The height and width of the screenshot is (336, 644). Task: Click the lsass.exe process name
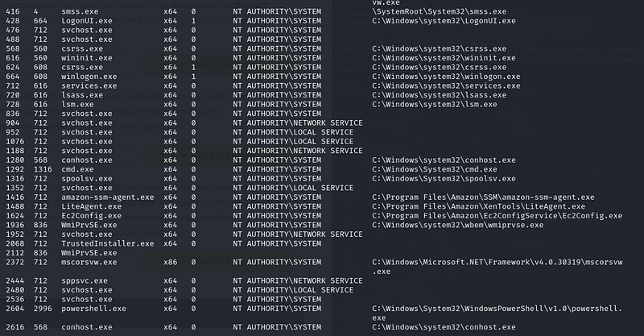[82, 95]
